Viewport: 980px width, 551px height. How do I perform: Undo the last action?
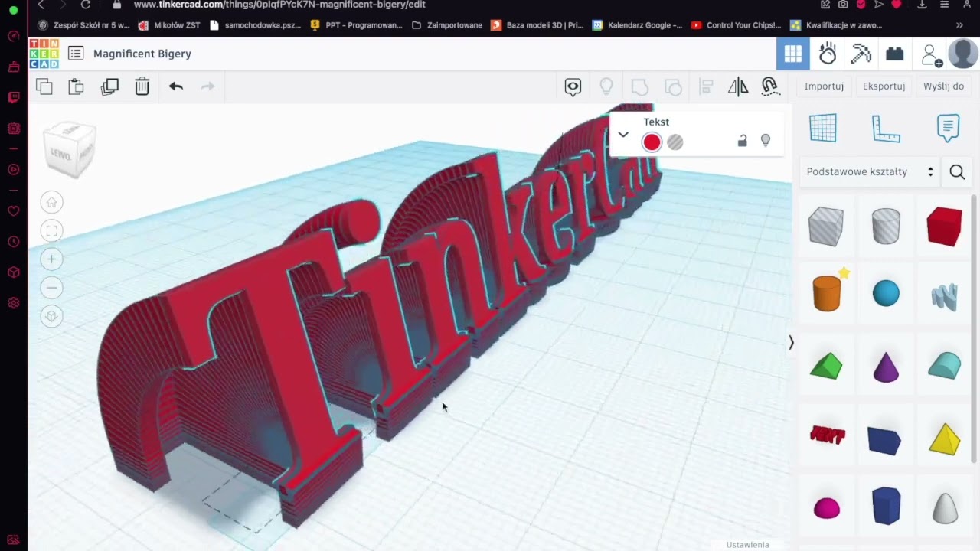pyautogui.click(x=176, y=86)
